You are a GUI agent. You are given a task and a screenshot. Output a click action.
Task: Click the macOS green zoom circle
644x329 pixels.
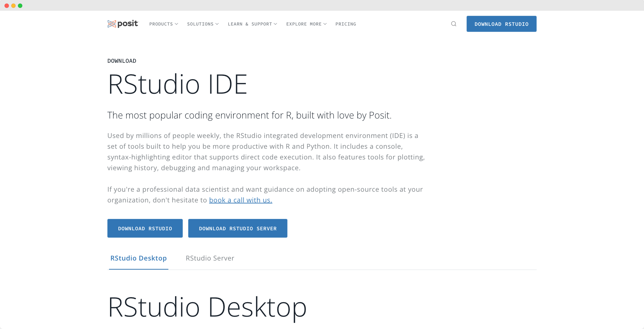(x=20, y=5)
